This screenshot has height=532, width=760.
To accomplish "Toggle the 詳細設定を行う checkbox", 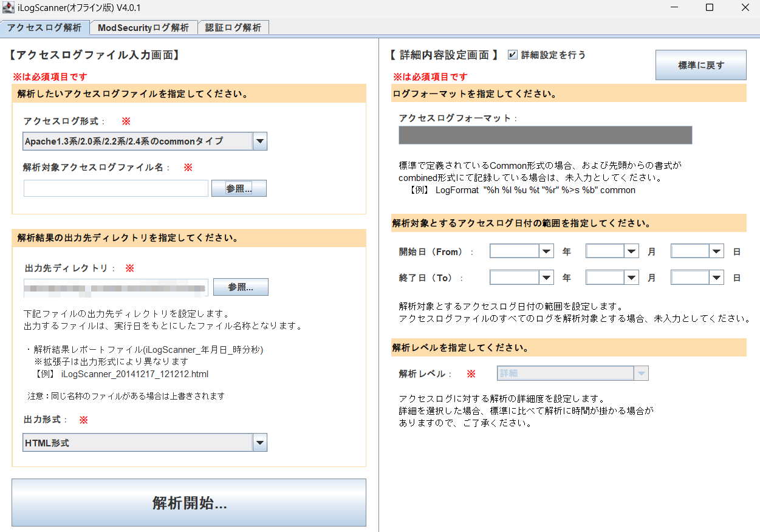I will [x=513, y=55].
